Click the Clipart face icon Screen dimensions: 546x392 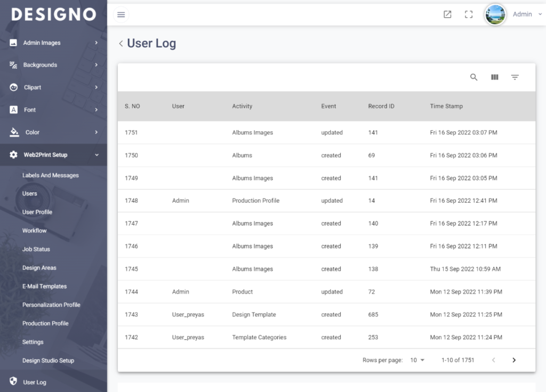(x=13, y=87)
